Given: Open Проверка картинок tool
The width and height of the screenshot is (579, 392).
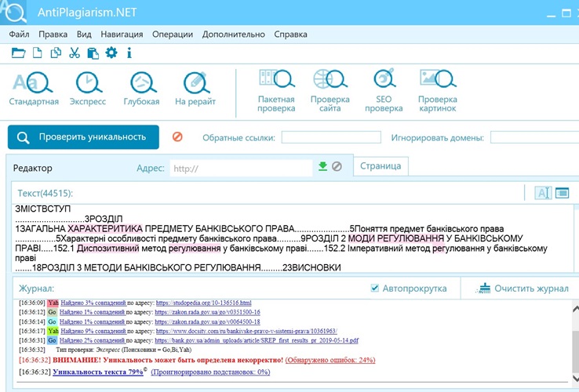Looking at the screenshot, I should (x=438, y=91).
